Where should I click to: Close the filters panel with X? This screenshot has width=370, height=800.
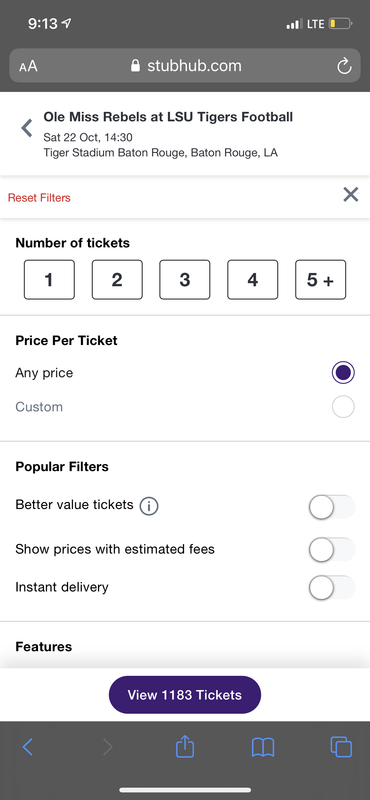[x=351, y=194]
